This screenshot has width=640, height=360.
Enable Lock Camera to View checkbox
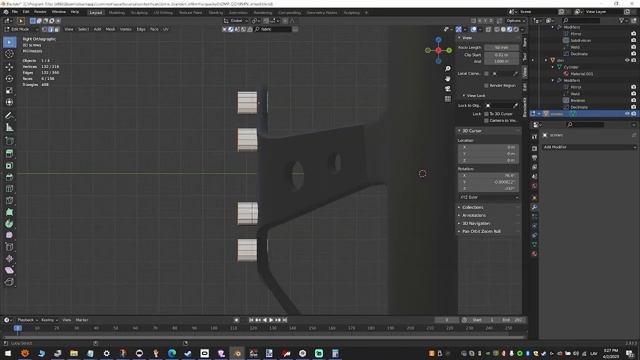pos(486,120)
